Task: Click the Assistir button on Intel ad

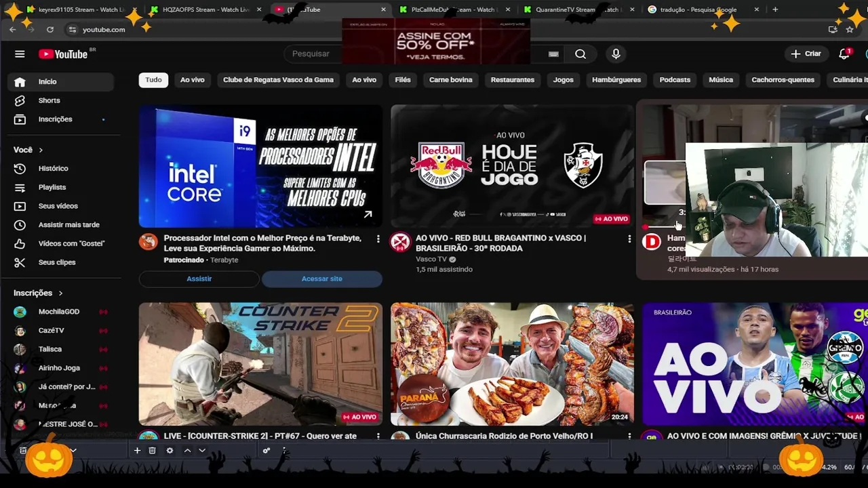Action: 199,279
